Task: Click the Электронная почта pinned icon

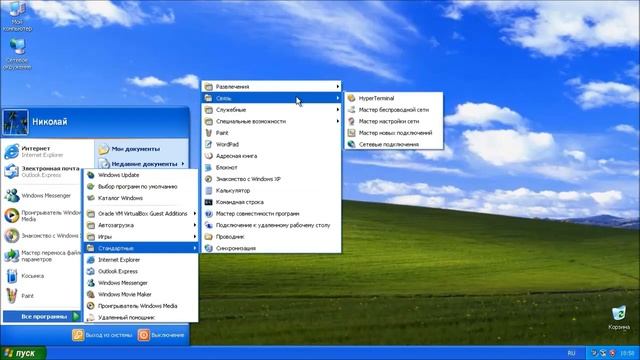Action: point(11,171)
